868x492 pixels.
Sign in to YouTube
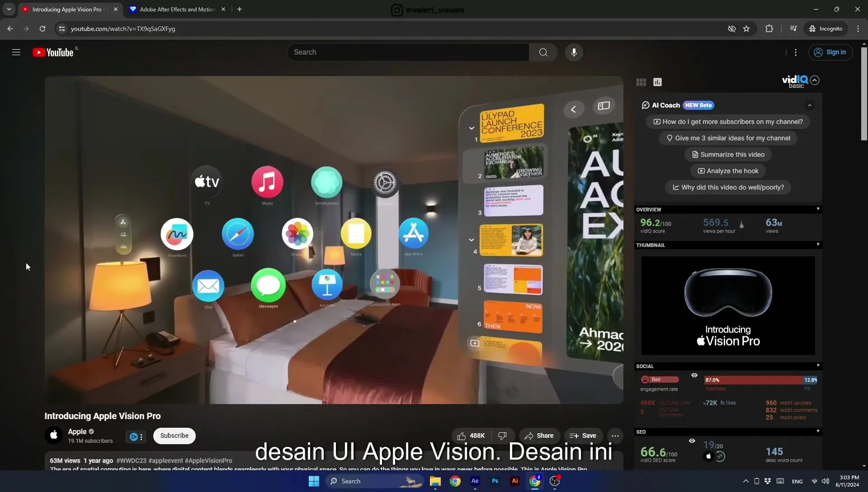(830, 52)
